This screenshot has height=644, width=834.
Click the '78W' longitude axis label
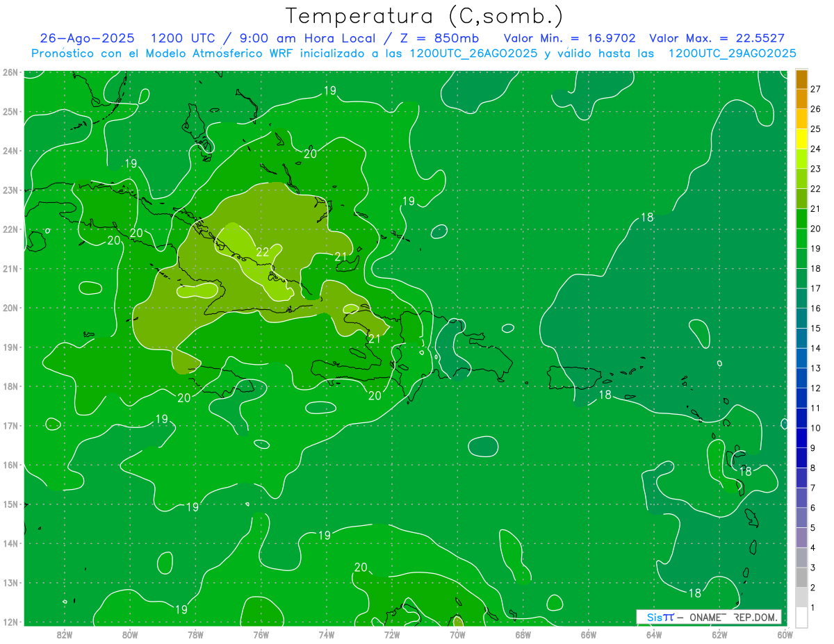[x=195, y=634]
